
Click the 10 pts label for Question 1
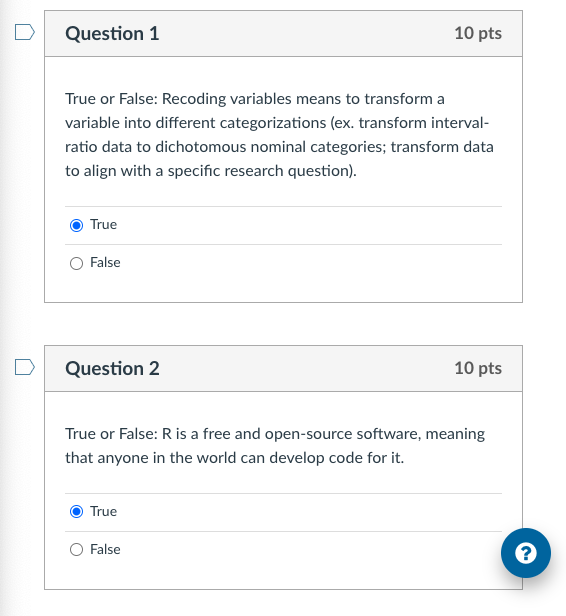478,33
